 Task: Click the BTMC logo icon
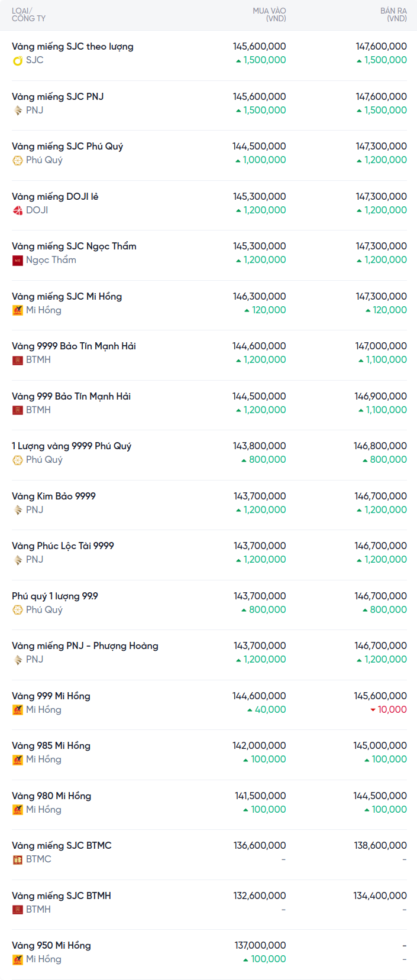coord(18,859)
